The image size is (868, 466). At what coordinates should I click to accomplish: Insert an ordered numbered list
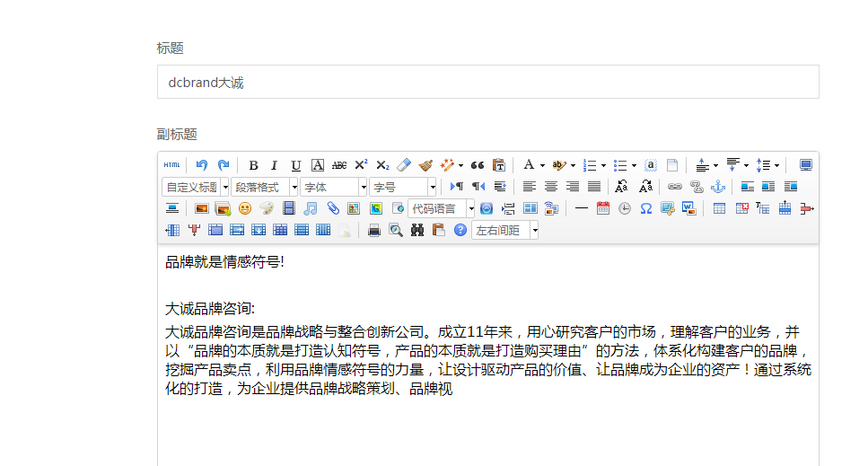coord(590,165)
